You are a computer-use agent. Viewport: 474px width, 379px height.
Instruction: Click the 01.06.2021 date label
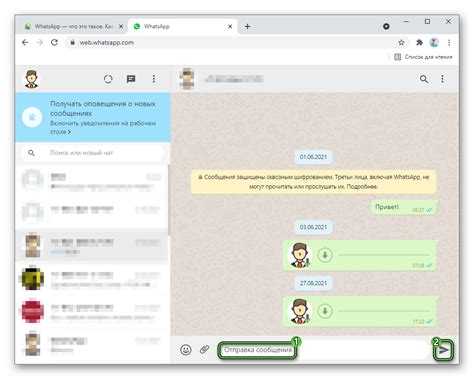coord(313,157)
